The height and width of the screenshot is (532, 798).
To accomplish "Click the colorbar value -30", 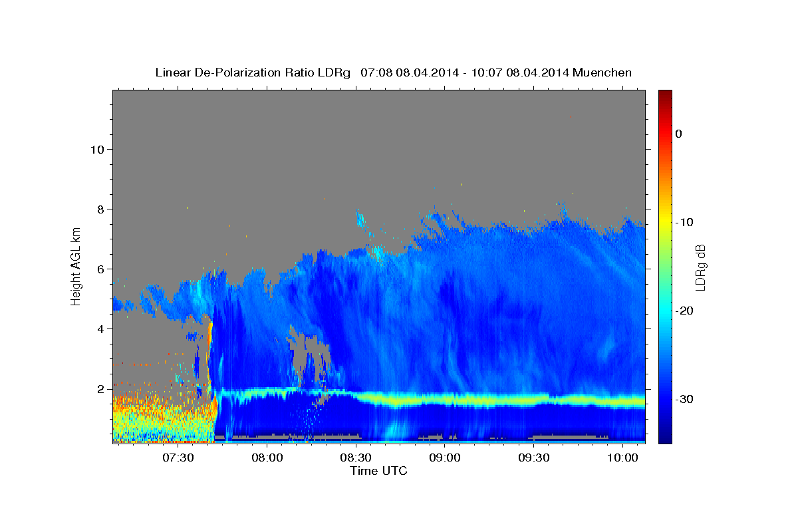I will coord(684,399).
